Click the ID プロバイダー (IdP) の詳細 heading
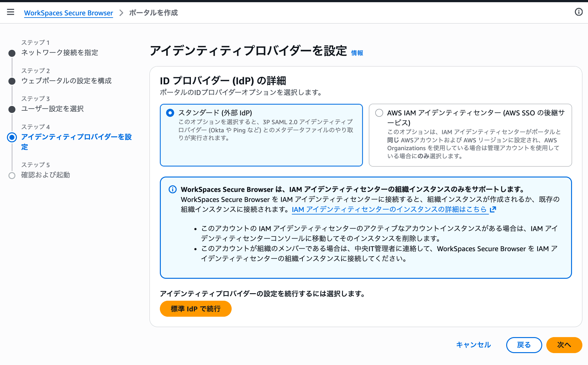Viewport: 588px width, 365px height. [x=223, y=81]
